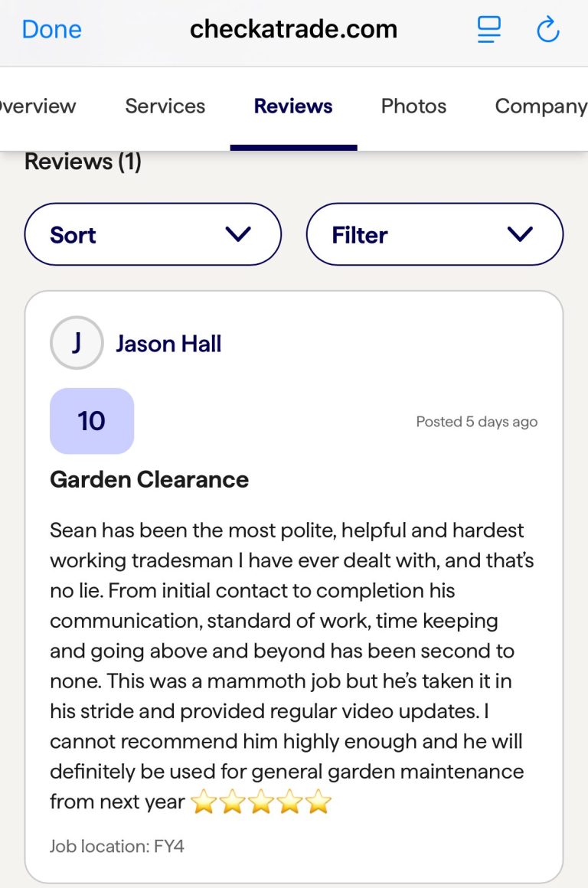Select the Reviews tab
The image size is (588, 888).
tap(293, 106)
